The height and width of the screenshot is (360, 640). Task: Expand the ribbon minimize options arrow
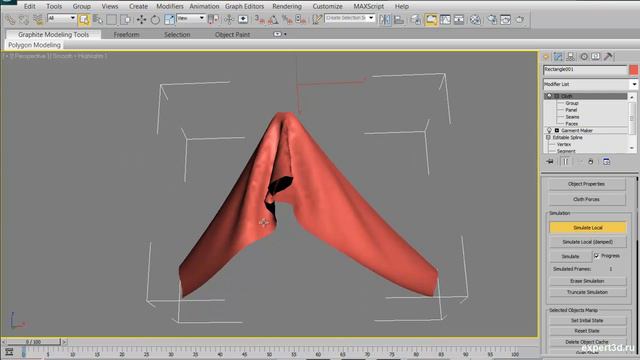point(285,34)
